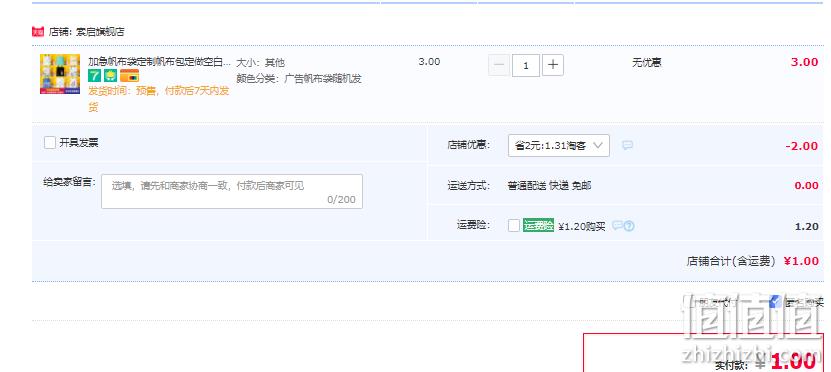Click the green 7-day return badge icon
Image resolution: width=831 pixels, height=372 pixels.
pyautogui.click(x=94, y=76)
